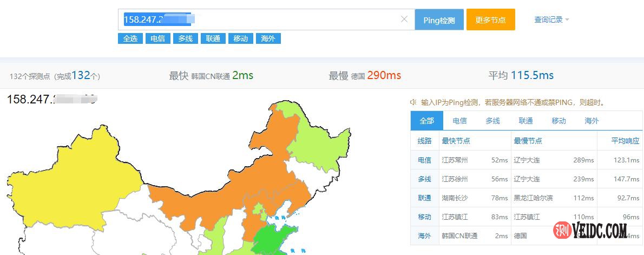Image resolution: width=644 pixels, height=255 pixels.
Task: Switch to the 全部 tab in results table
Action: (427, 121)
